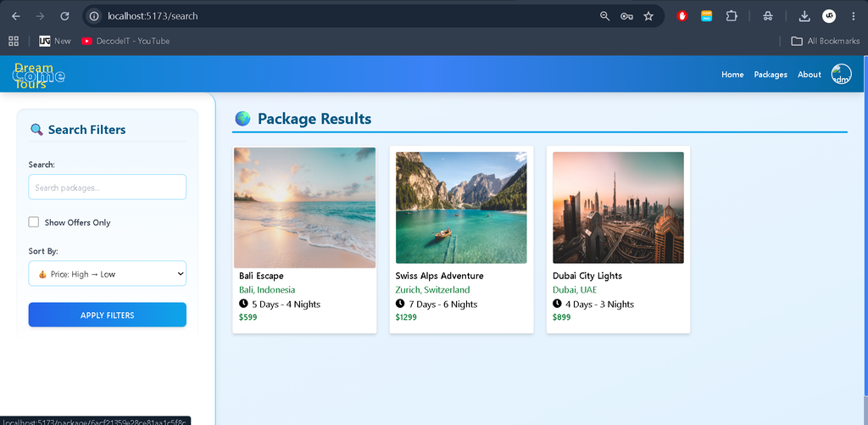Click the browser forward arrow
Screen dimensions: 868x425
(x=40, y=16)
